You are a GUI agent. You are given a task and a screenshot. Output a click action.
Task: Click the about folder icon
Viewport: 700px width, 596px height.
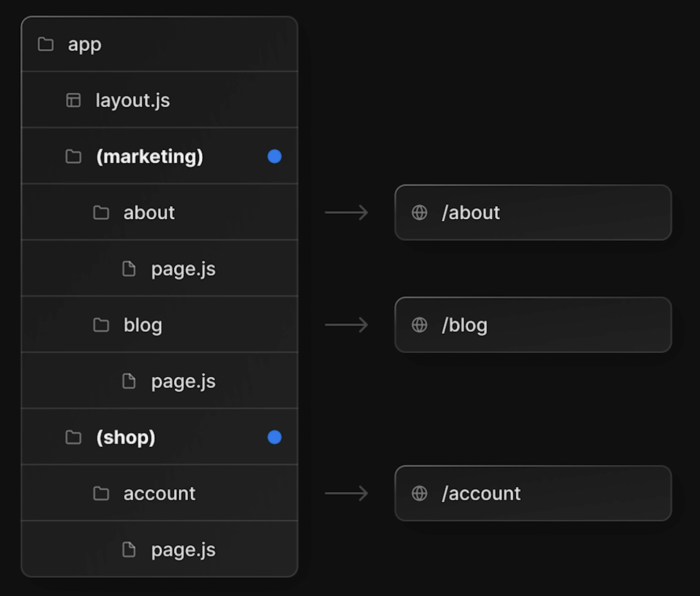[x=101, y=212]
